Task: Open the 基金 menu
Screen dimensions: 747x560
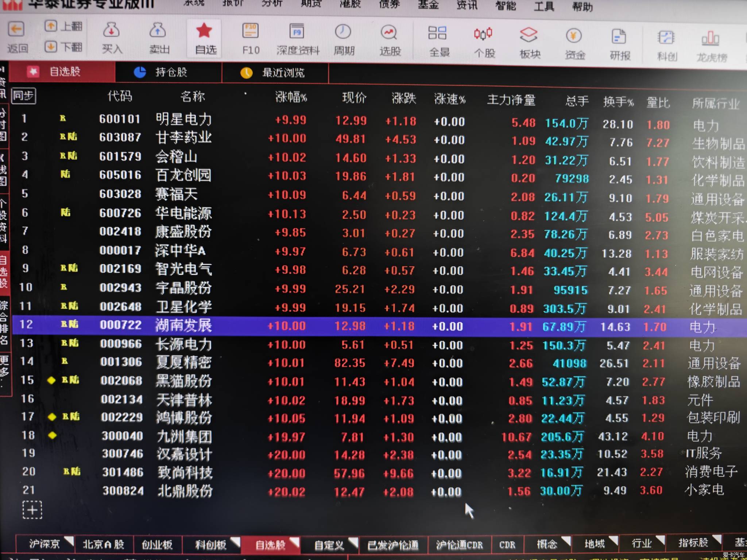Action: pyautogui.click(x=428, y=4)
